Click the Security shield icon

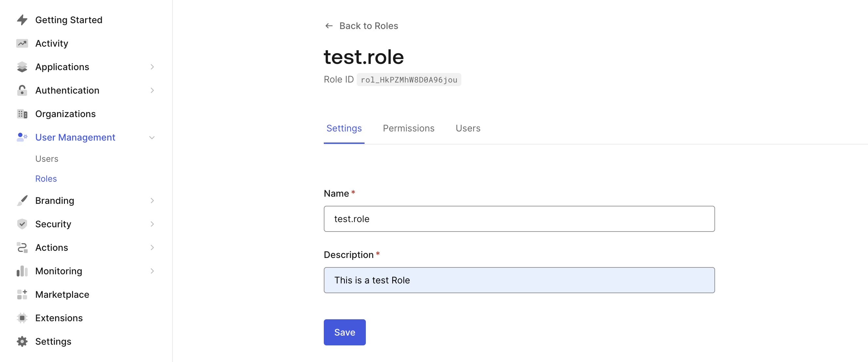pyautogui.click(x=22, y=224)
